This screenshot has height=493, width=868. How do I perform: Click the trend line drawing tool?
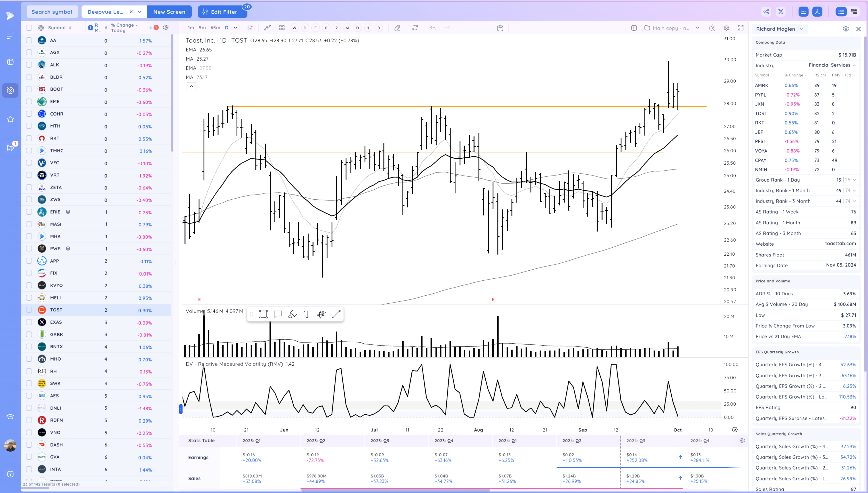(x=336, y=314)
